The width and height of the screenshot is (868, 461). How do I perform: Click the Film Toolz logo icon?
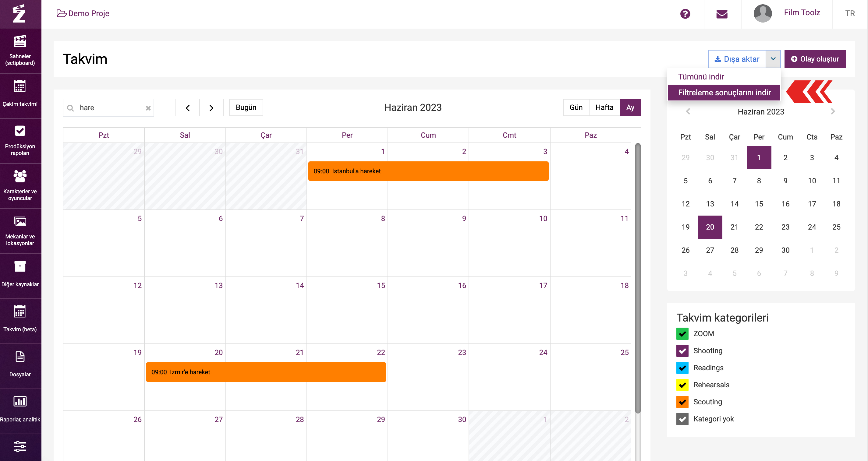click(19, 13)
